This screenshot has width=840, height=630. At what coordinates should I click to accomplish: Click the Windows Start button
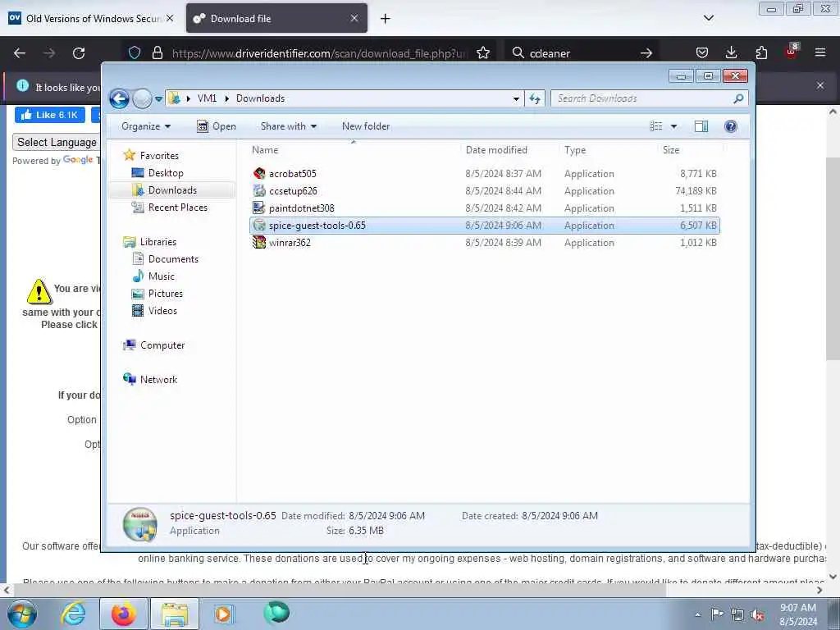pos(21,614)
